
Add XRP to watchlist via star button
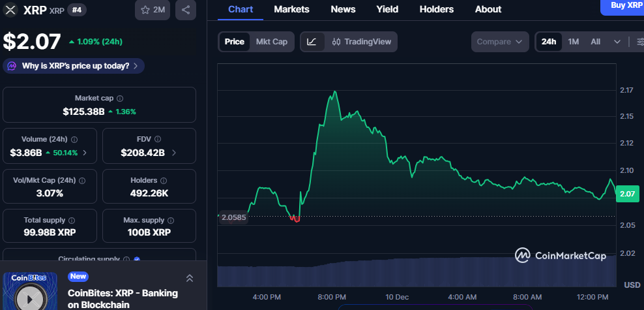(x=153, y=10)
